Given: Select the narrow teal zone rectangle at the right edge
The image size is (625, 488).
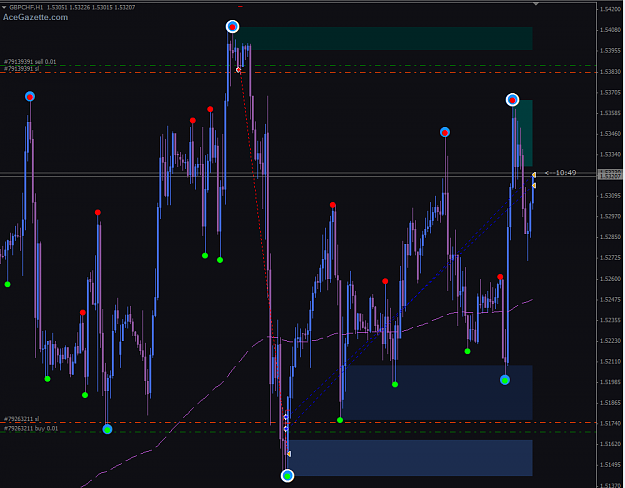Looking at the screenshot, I should tap(525, 133).
